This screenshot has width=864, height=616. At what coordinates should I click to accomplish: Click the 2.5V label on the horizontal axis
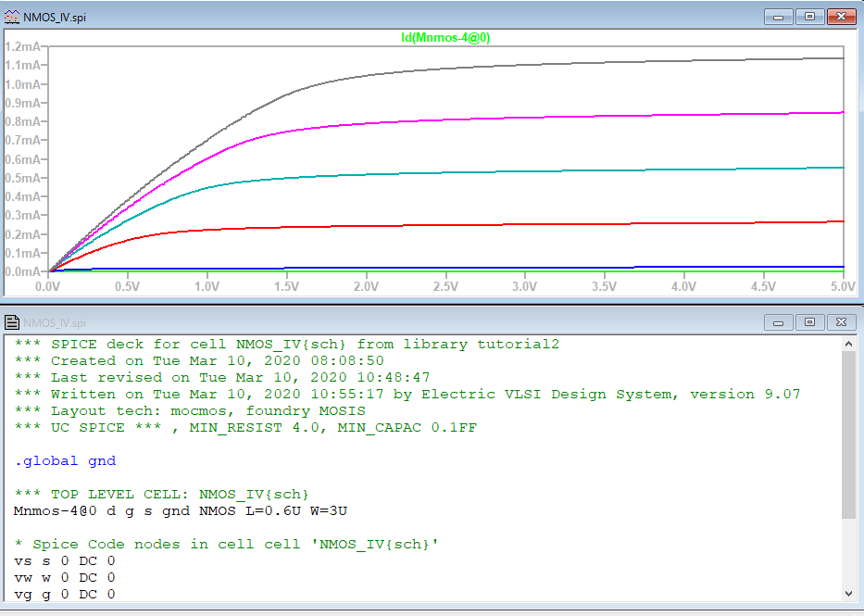pyautogui.click(x=445, y=287)
